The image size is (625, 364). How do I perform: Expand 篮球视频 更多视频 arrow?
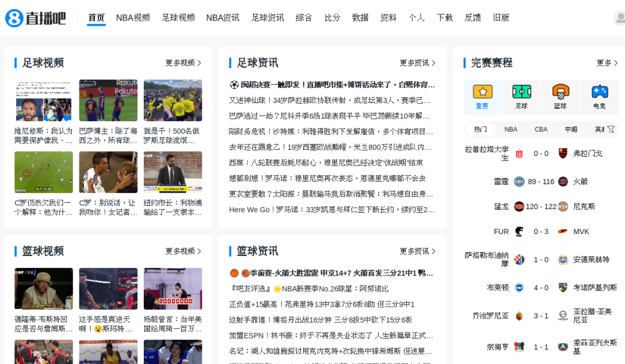click(x=199, y=251)
